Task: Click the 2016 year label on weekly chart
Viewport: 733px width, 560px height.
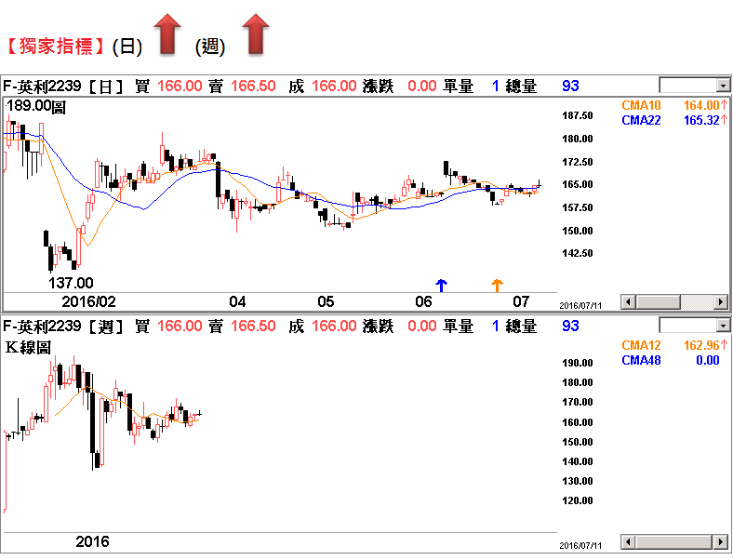Action: [x=93, y=541]
